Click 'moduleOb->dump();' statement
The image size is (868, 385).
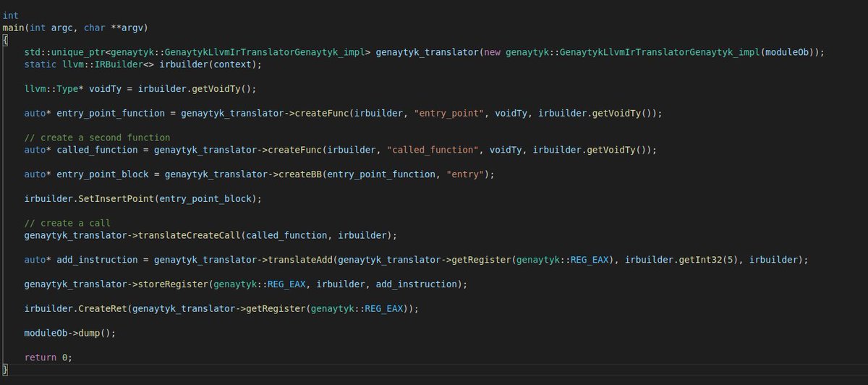coord(69,334)
